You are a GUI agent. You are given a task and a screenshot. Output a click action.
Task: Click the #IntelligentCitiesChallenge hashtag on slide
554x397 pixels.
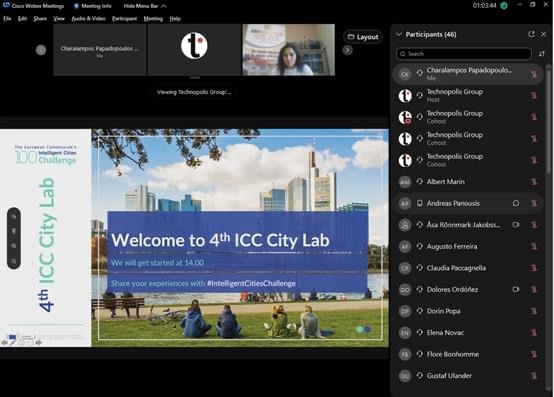click(x=251, y=283)
